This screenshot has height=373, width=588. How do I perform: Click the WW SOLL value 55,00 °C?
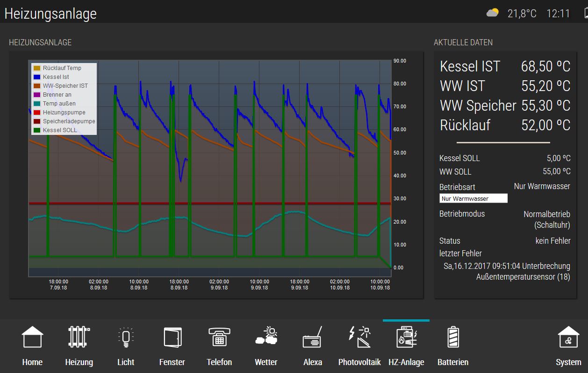coord(557,171)
